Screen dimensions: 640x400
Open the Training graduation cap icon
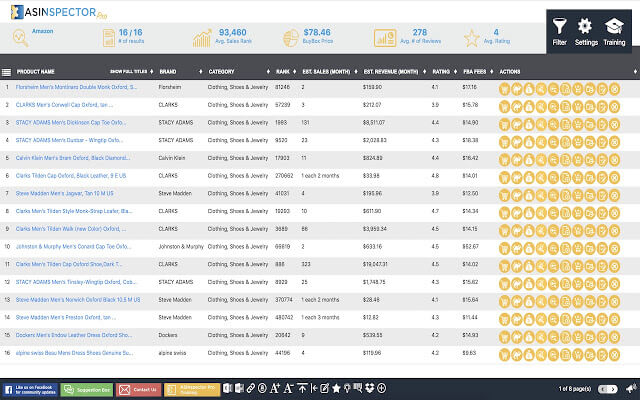coord(614,31)
